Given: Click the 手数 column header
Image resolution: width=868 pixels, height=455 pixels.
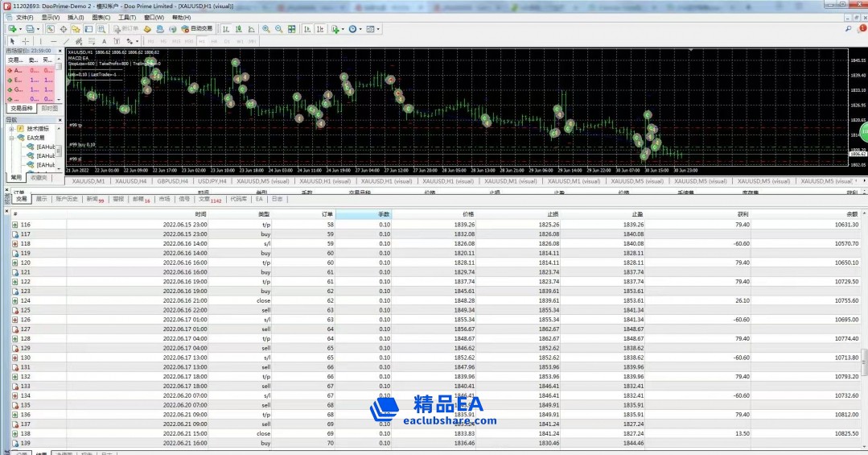Looking at the screenshot, I should (384, 214).
